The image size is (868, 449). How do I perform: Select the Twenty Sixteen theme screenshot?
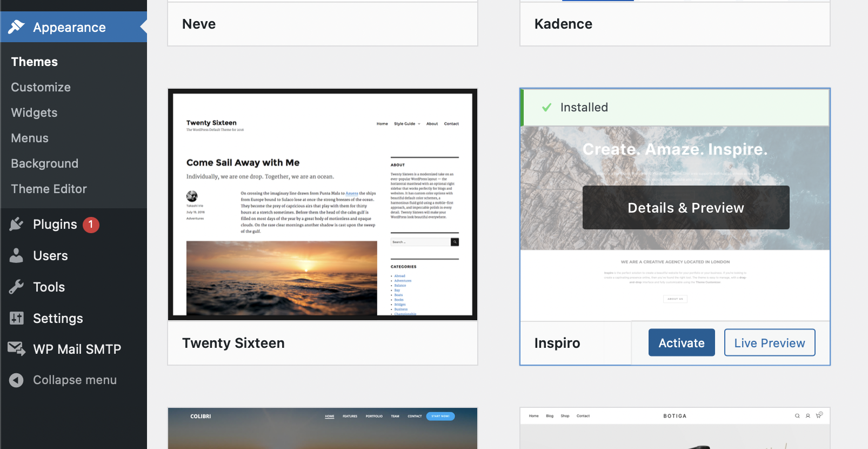[323, 204]
